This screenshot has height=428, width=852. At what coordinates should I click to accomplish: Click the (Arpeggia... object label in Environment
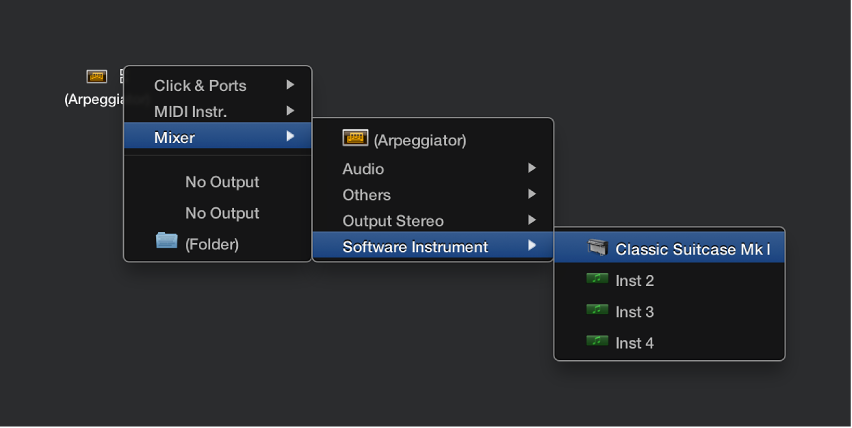(95, 99)
